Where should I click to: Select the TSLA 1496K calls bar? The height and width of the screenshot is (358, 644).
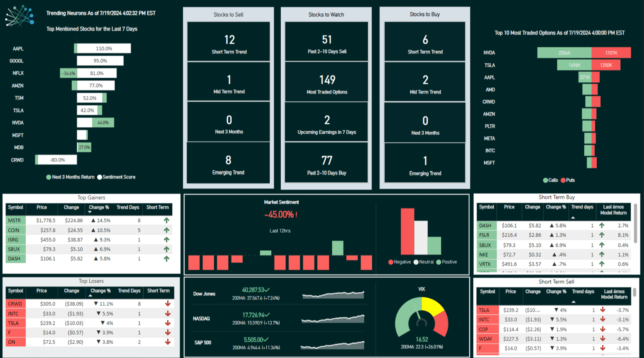click(x=574, y=65)
